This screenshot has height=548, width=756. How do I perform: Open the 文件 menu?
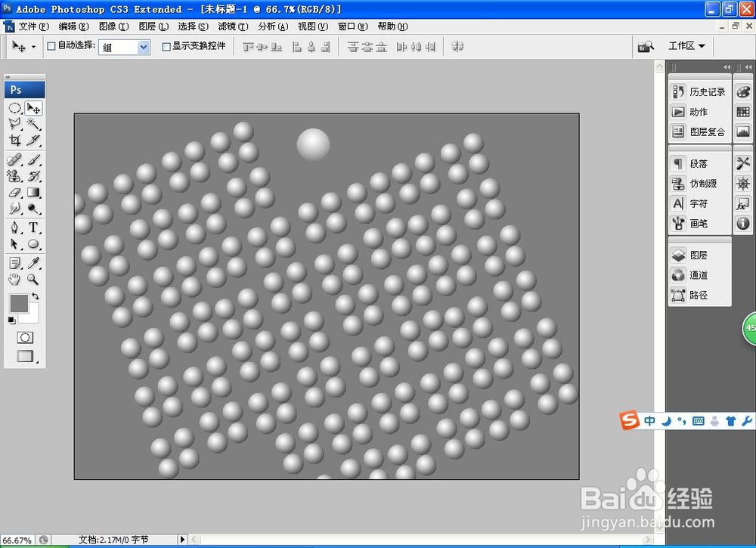(33, 26)
